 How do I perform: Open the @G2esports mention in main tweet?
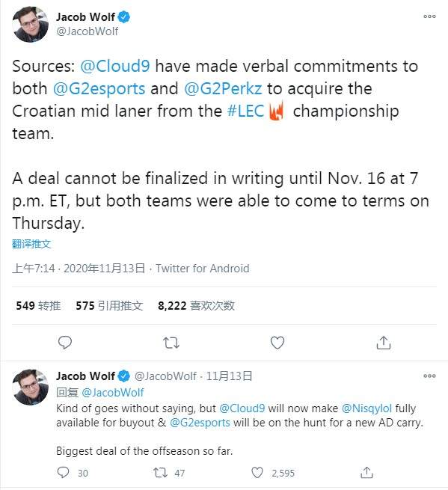coord(99,89)
